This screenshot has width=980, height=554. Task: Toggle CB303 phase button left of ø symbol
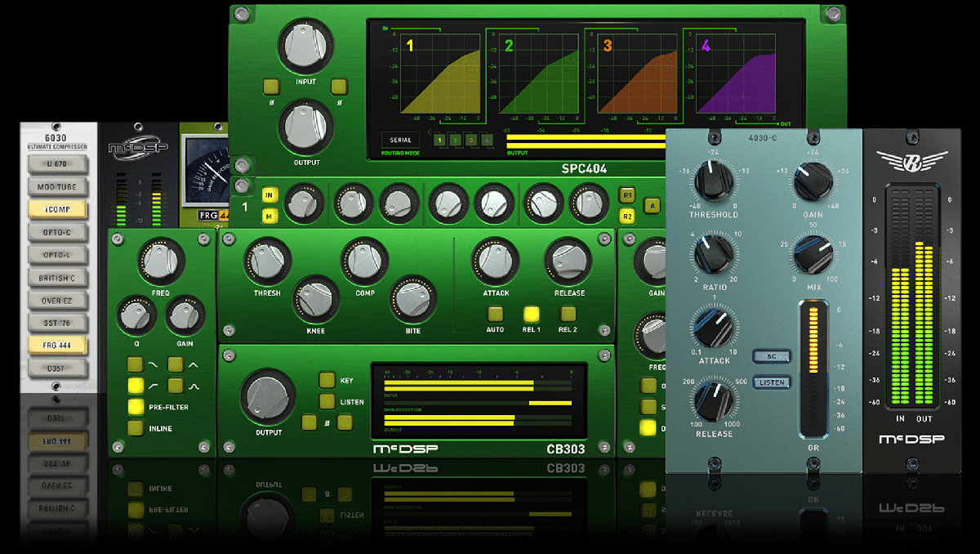tap(310, 422)
